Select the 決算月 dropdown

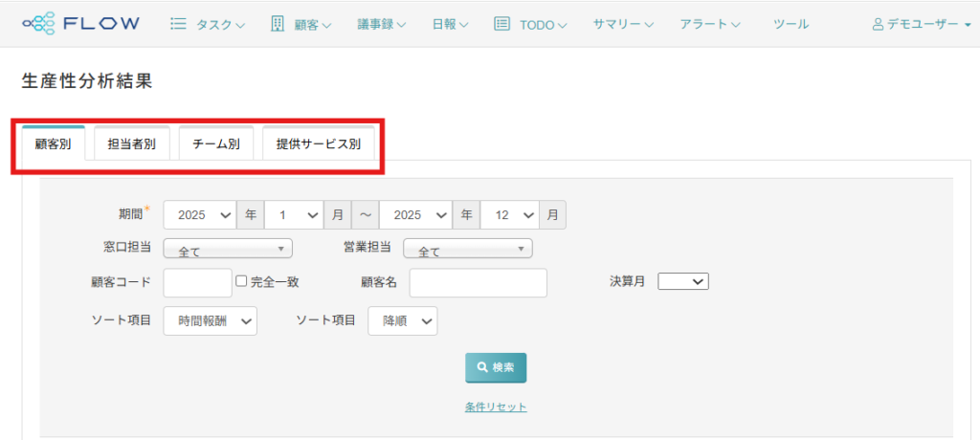682,281
